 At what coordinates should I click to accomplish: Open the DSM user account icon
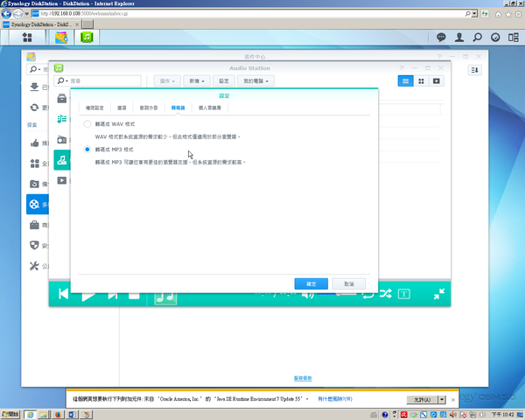pyautogui.click(x=460, y=37)
